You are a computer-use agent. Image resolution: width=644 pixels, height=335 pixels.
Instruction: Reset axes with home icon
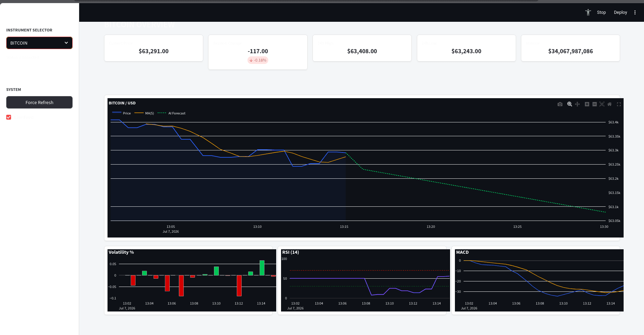pyautogui.click(x=609, y=104)
